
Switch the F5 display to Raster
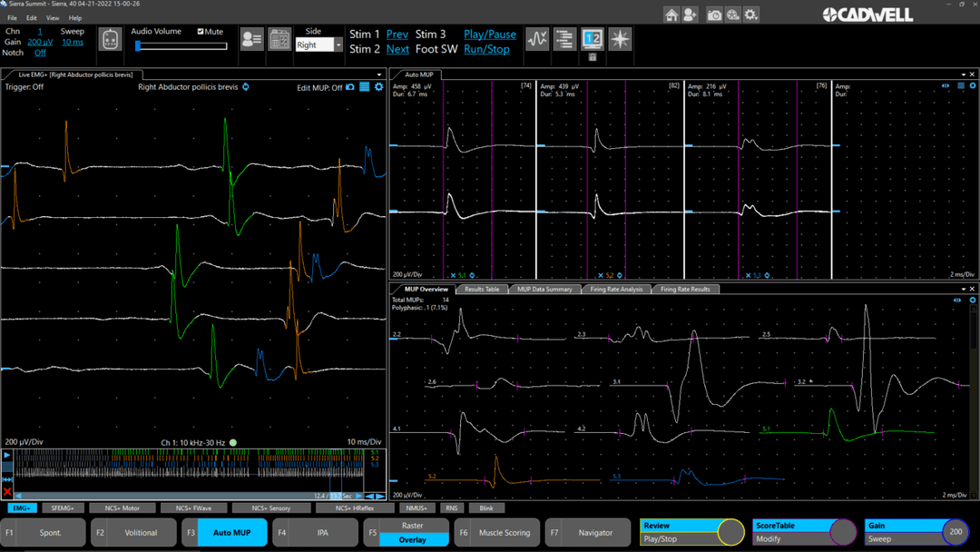(412, 526)
